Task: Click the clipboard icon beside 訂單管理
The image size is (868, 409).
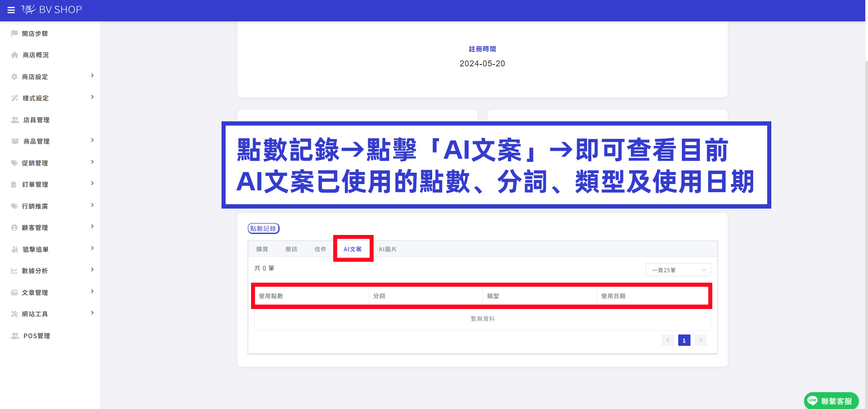Action: (14, 185)
